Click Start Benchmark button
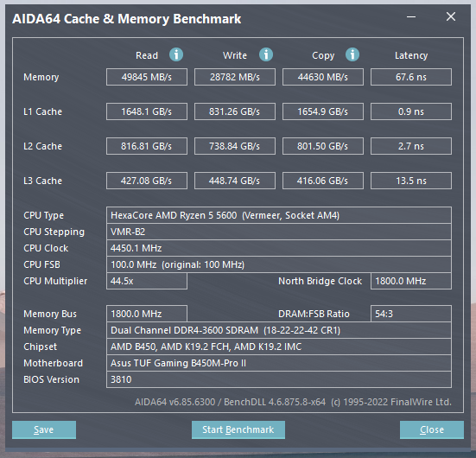Viewport: 476px width, 458px height. tap(238, 429)
